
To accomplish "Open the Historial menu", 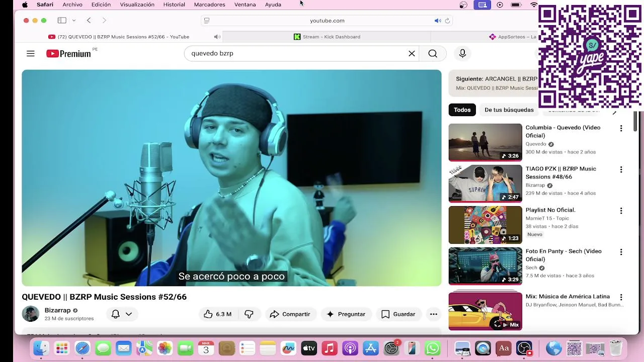I will (174, 5).
